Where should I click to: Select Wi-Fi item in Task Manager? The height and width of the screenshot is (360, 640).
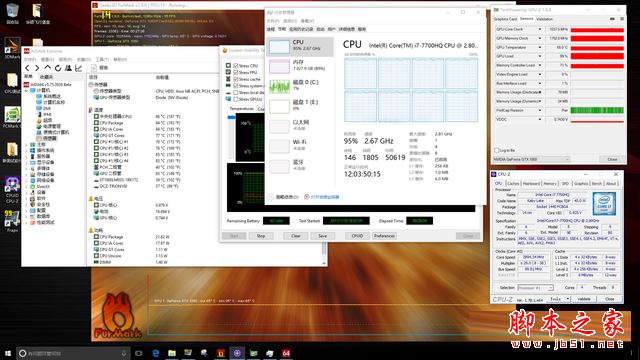point(300,146)
